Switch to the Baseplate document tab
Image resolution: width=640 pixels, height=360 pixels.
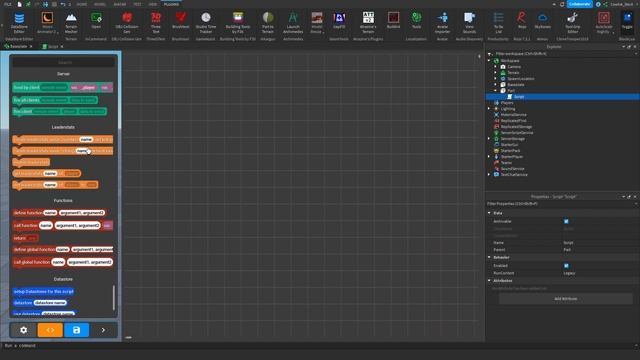[19, 47]
